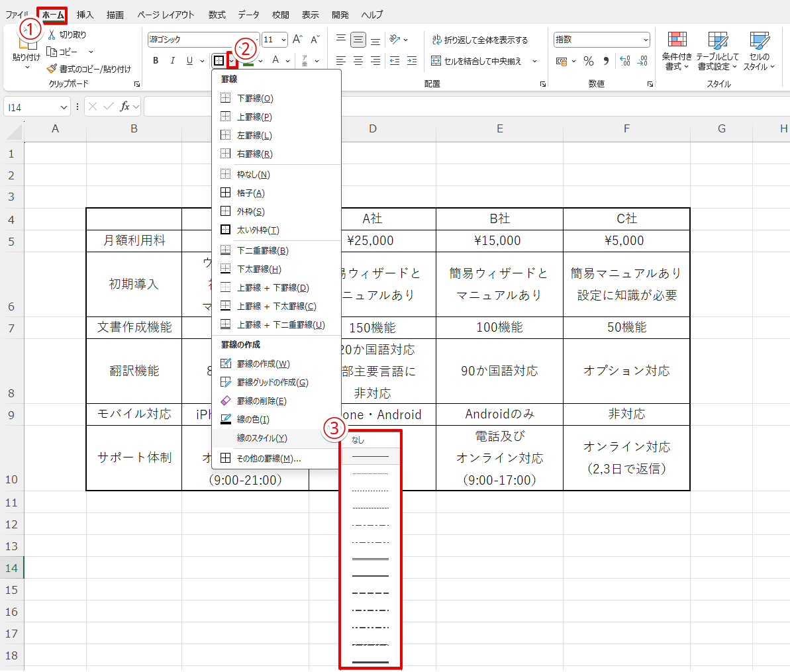Screen dimensions: 790x672
Task: Open the データ (Data) tab
Action: (x=249, y=15)
